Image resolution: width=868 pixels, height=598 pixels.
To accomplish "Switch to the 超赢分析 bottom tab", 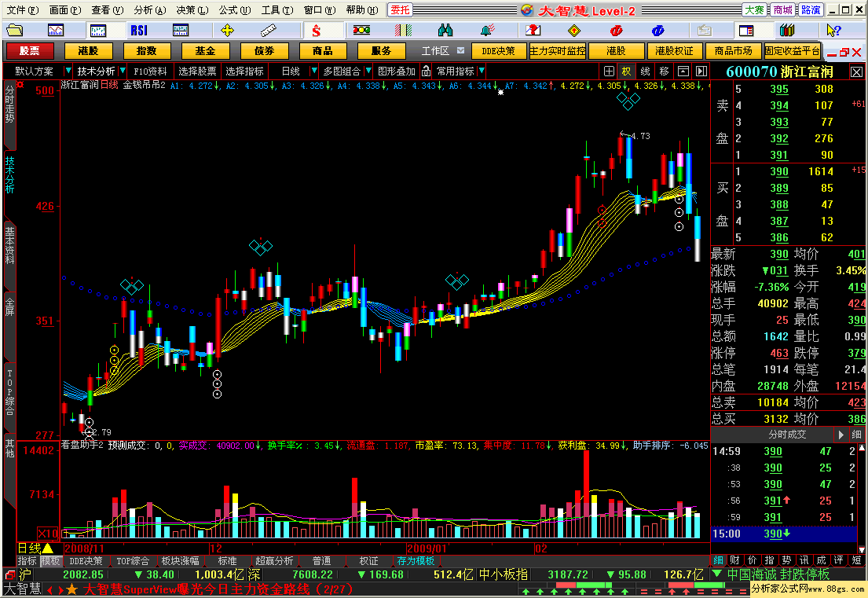I will click(x=274, y=561).
